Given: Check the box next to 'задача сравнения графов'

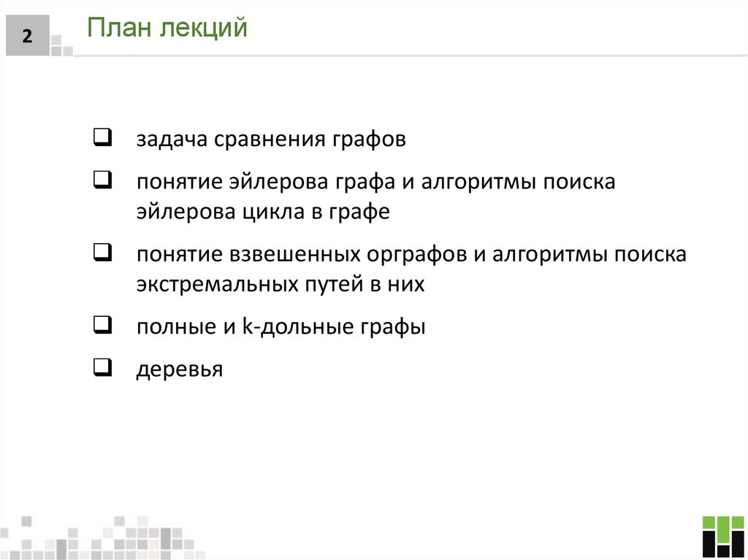Looking at the screenshot, I should click(102, 138).
